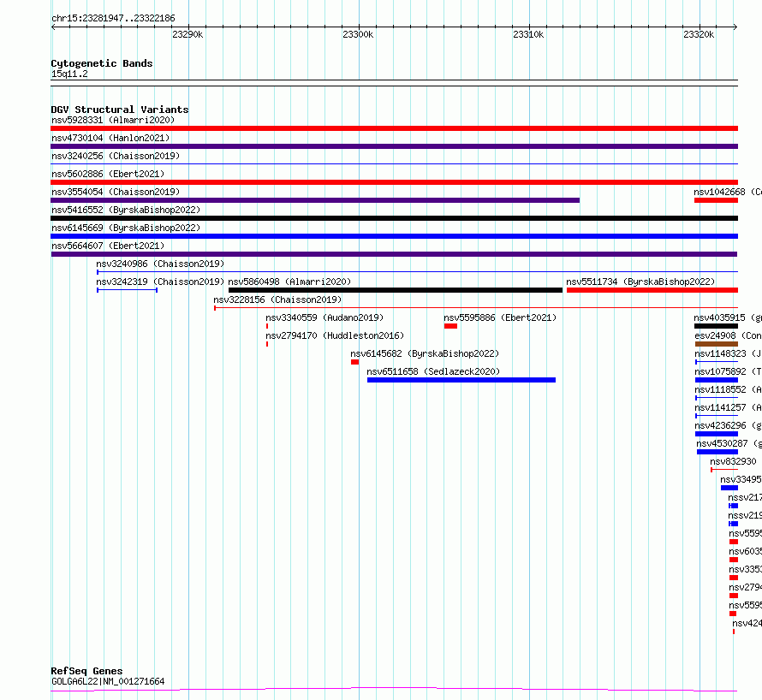This screenshot has width=762, height=700.
Task: Open the nsv1148323 variant label
Action: click(728, 353)
